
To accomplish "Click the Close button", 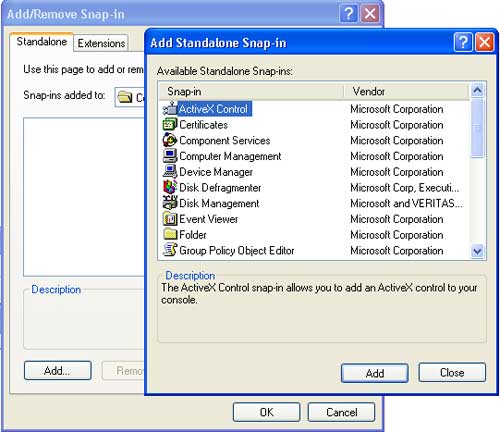I will [x=452, y=372].
